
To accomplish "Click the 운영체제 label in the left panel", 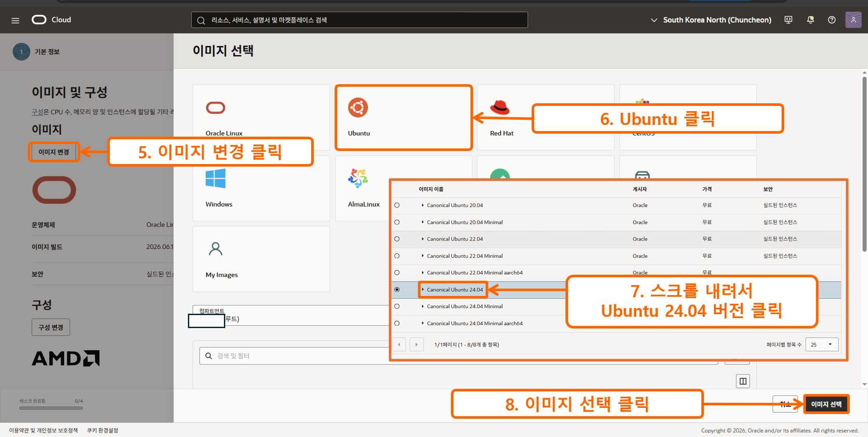I will [43, 225].
